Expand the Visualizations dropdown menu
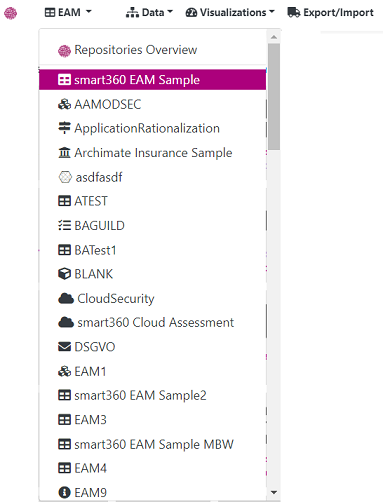383x502 pixels. 230,13
